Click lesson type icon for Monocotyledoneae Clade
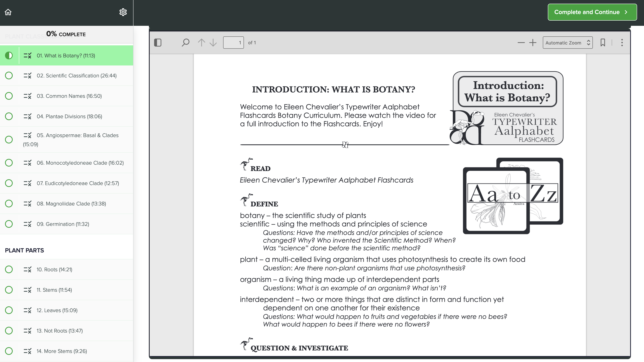Viewport: 644px width, 362px height. click(28, 163)
